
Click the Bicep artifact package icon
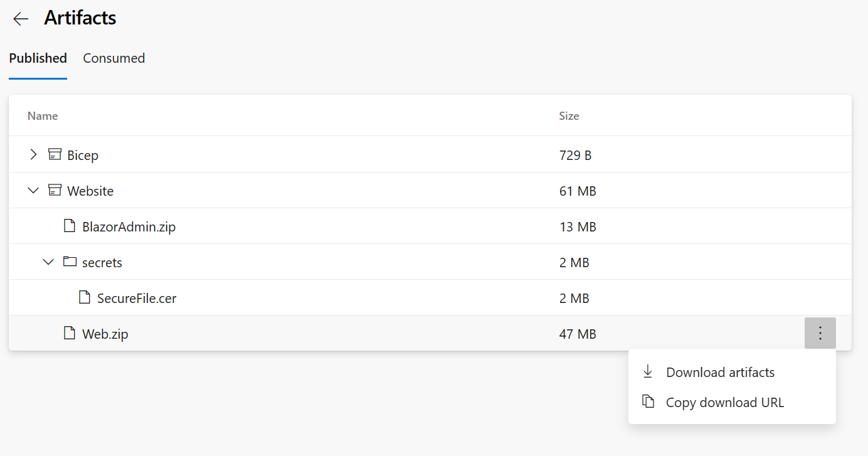pos(55,154)
